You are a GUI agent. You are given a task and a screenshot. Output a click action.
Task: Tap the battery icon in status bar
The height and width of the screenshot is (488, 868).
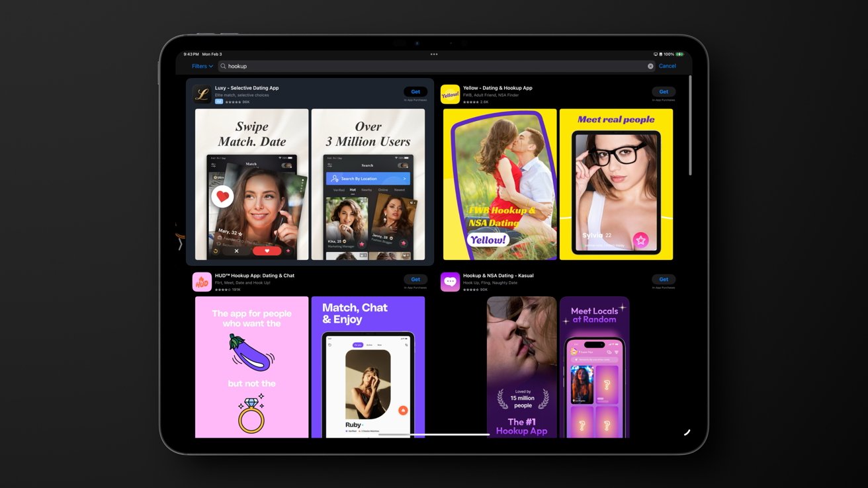tap(679, 54)
